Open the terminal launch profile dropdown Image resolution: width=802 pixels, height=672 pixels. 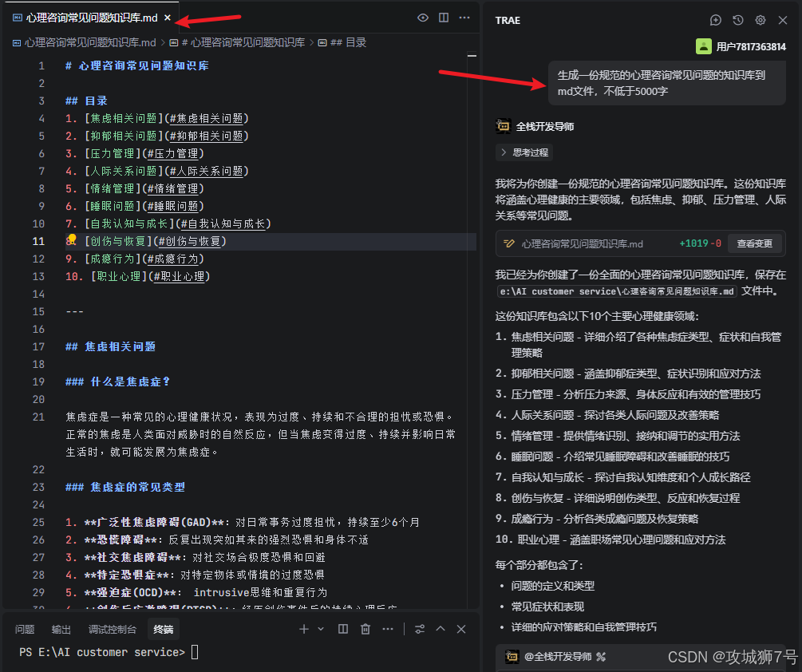click(x=321, y=629)
